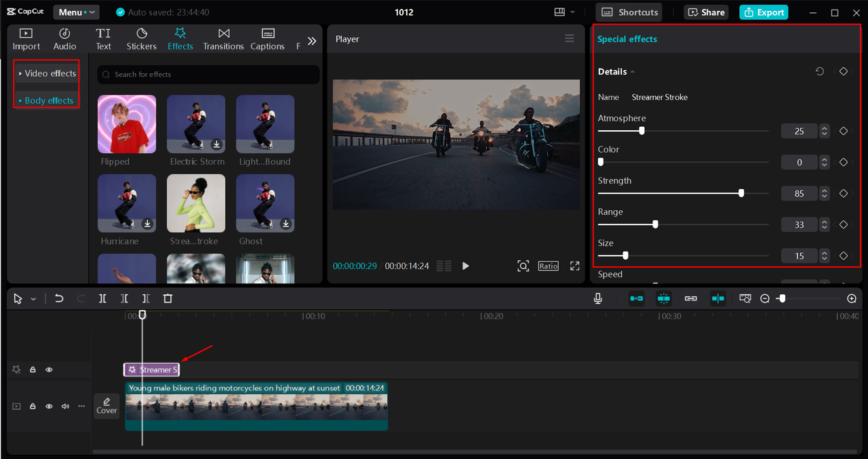Lock the effects track
The image size is (868, 459).
[x=33, y=370]
